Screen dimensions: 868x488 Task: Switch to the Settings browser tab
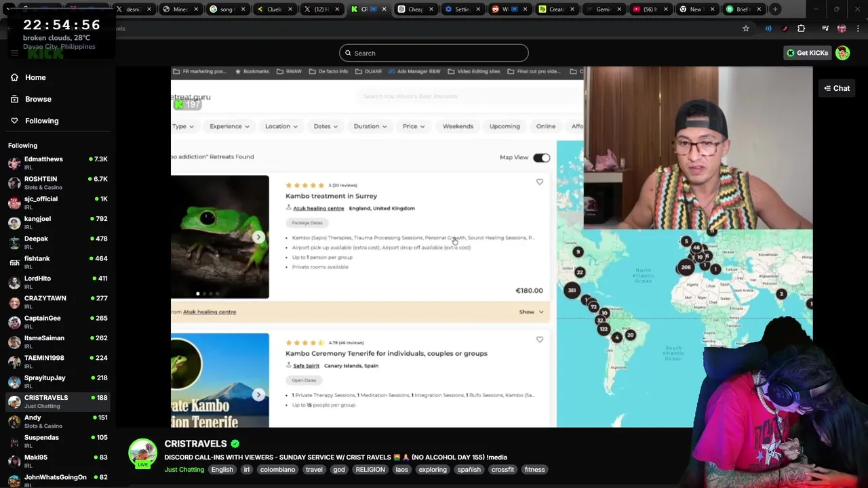point(461,9)
